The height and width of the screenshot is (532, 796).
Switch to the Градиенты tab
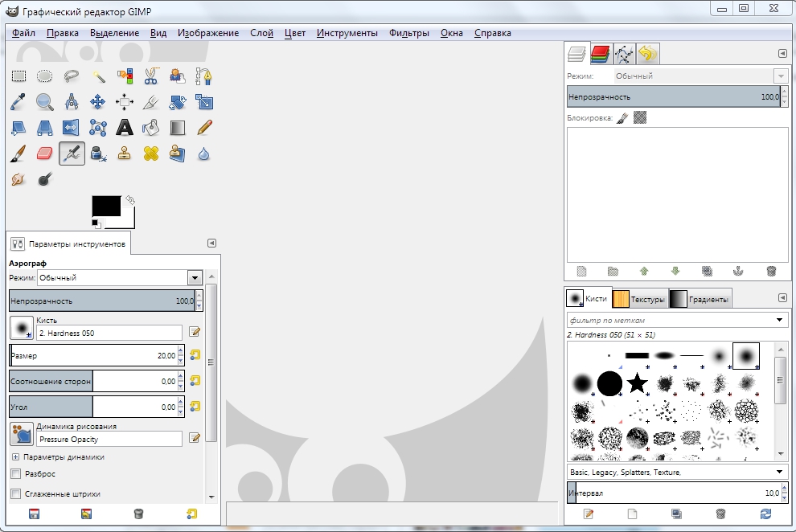coord(700,299)
